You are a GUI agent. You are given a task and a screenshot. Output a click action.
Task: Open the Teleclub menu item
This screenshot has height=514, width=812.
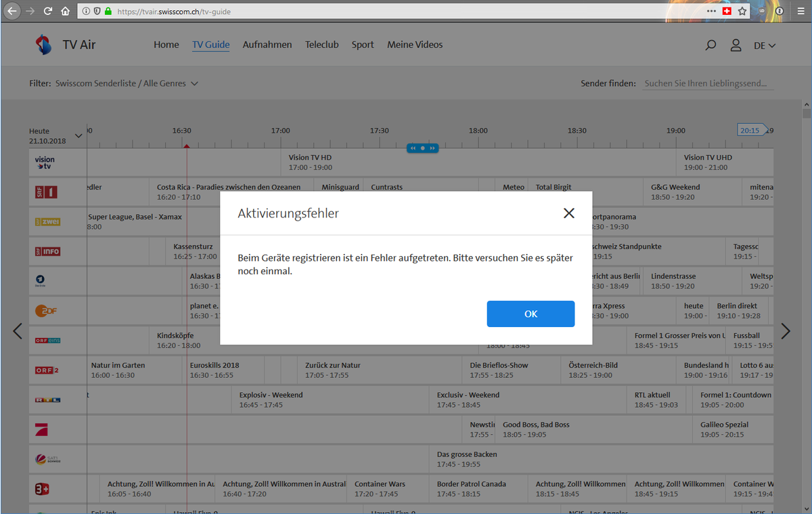tap(322, 45)
